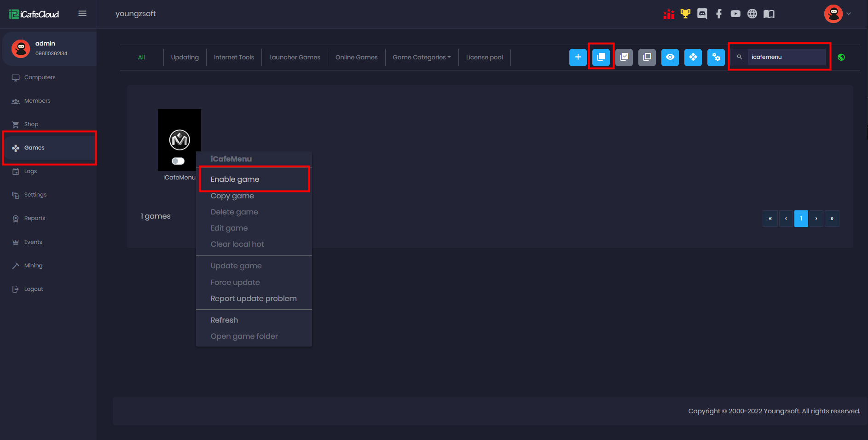The width and height of the screenshot is (868, 440).
Task: Click the icafemenu search input field
Action: pyautogui.click(x=786, y=57)
